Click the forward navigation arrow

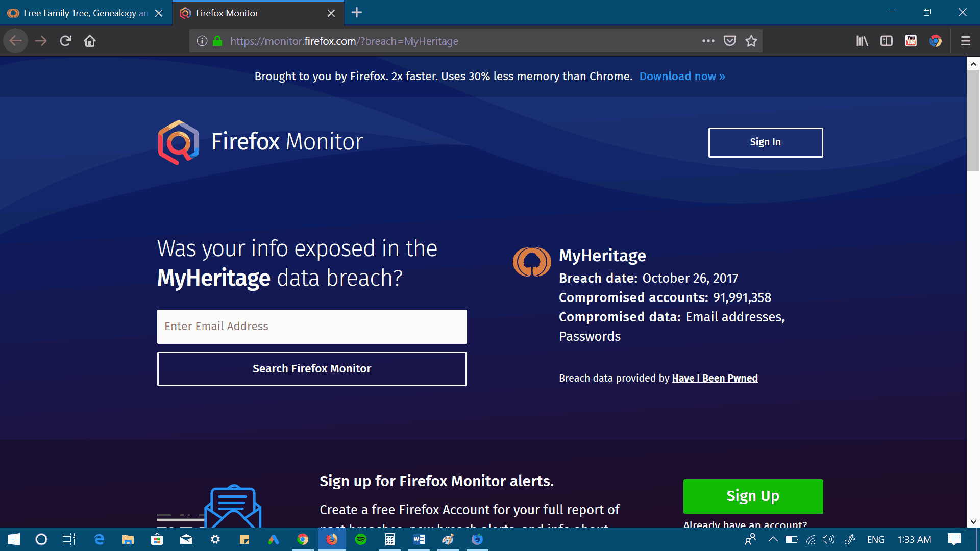(40, 40)
